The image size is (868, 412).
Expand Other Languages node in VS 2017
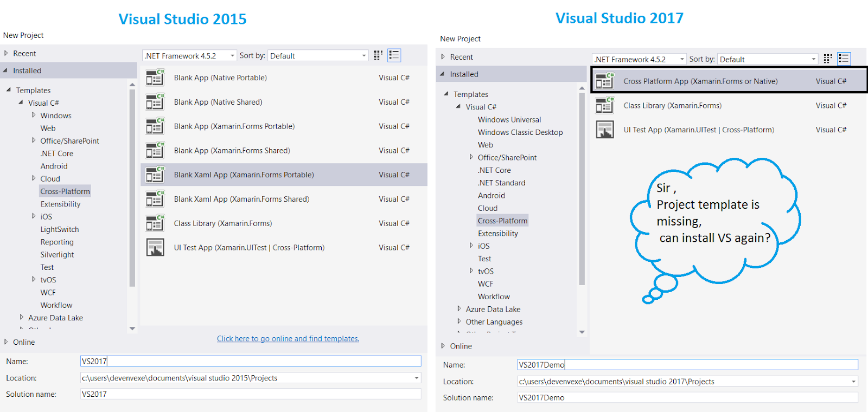click(459, 321)
